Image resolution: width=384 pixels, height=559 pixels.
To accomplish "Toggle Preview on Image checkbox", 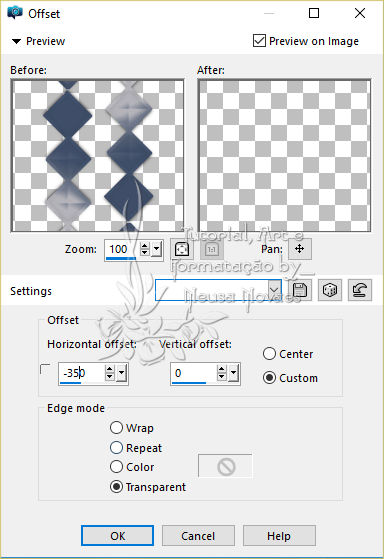I will [x=259, y=41].
